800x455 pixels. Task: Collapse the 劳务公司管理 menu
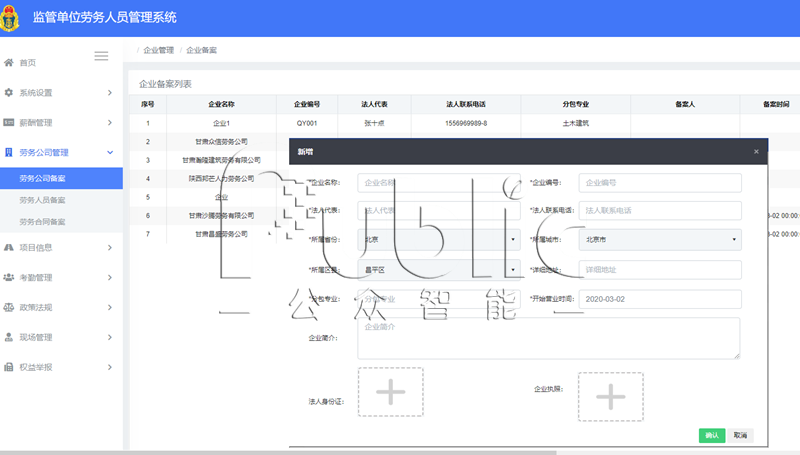(60, 153)
